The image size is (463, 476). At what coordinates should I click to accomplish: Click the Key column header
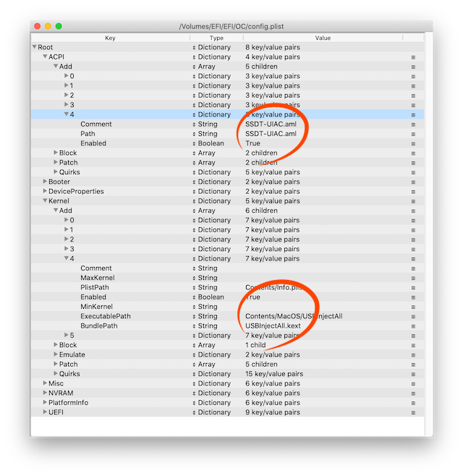coord(110,38)
